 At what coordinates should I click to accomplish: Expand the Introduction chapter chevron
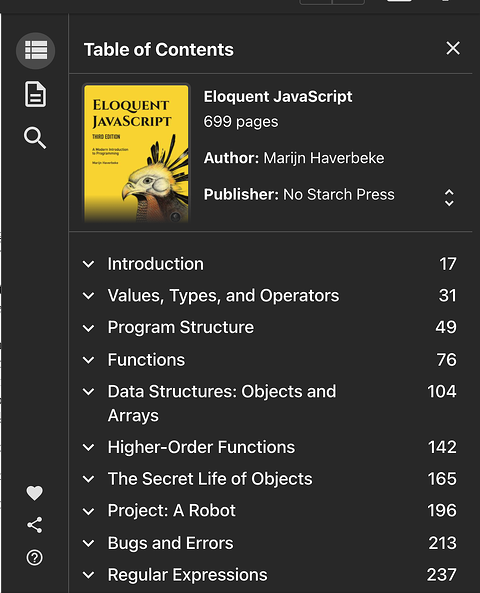pos(89,264)
